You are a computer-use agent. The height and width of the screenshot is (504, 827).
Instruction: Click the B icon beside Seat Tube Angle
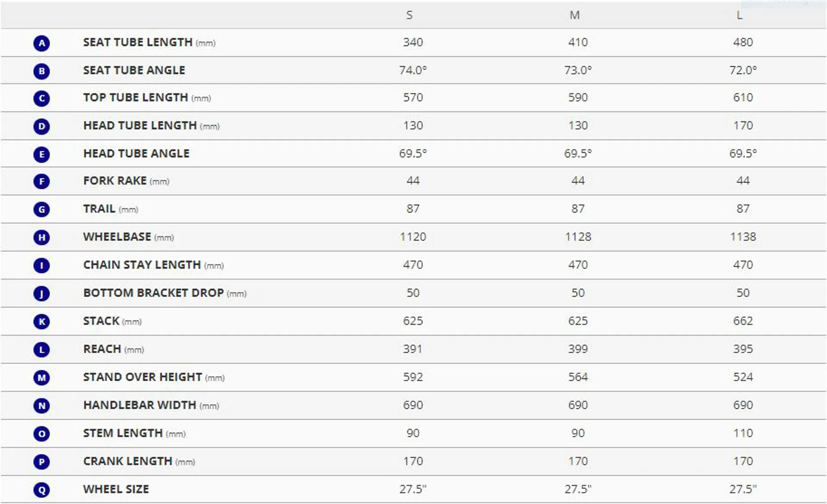[41, 71]
